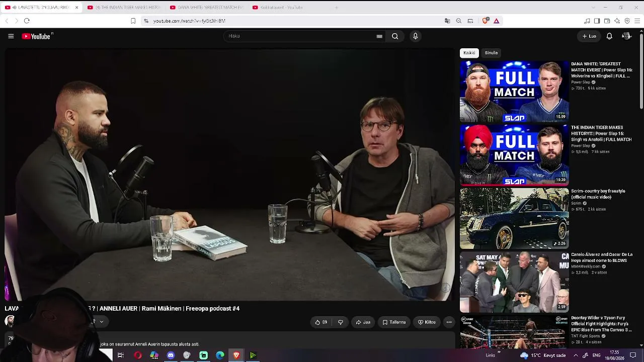Open Deontay Wilder v Tyson Fury title
The width and height of the screenshot is (644, 362).
pyautogui.click(x=601, y=324)
